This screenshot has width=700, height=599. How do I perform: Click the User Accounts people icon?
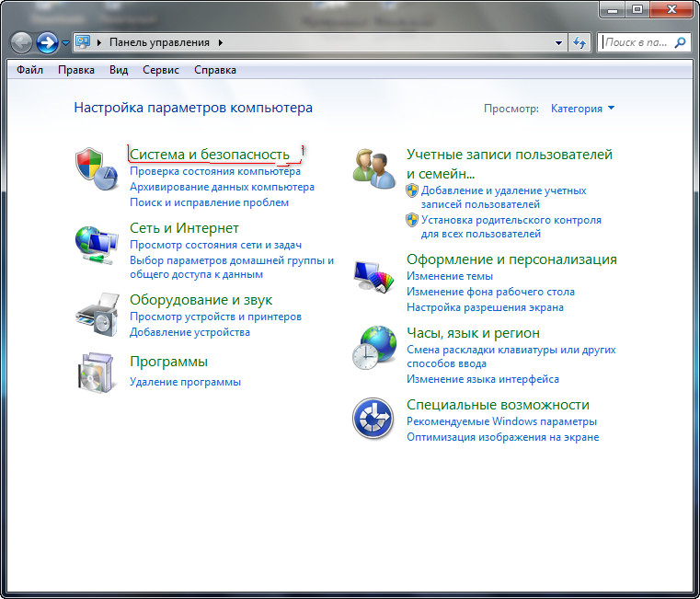pos(373,169)
